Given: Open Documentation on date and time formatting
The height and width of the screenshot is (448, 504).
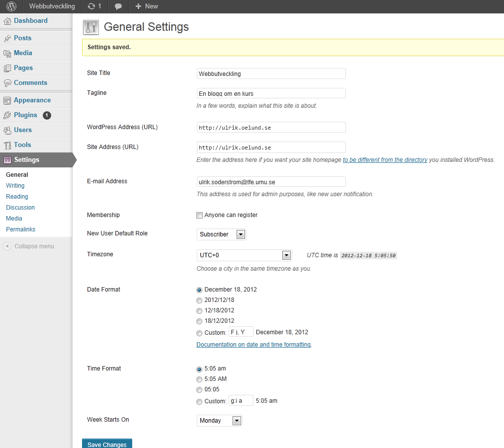Looking at the screenshot, I should click(253, 345).
